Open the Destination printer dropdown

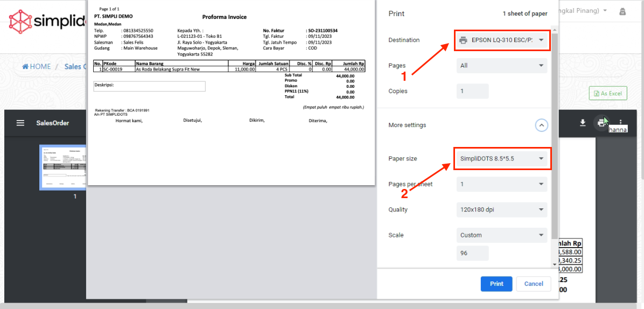501,40
